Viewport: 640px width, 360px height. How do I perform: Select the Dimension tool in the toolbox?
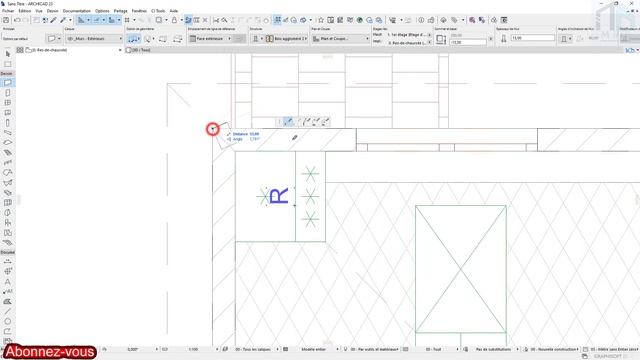pos(8,261)
